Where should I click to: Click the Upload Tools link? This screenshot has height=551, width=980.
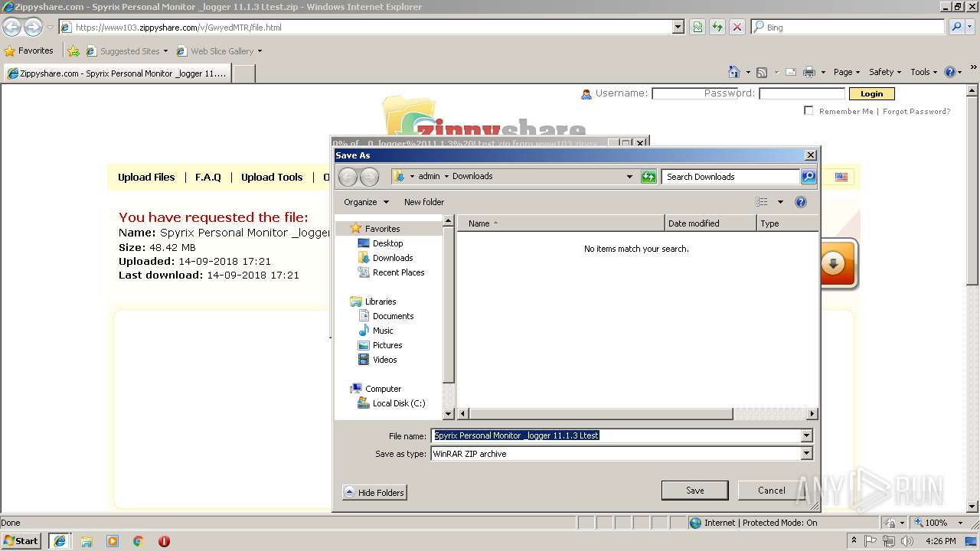pos(272,177)
